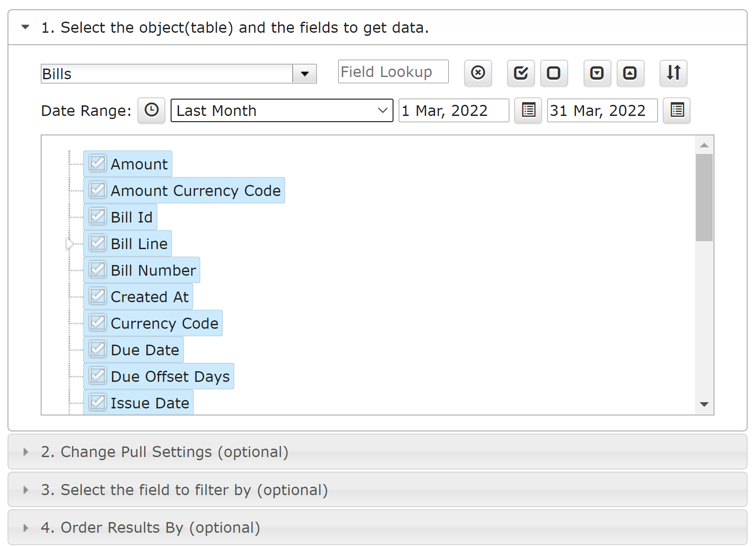Uncheck the Amount field checkbox
Viewport: 756px width, 546px height.
point(97,163)
